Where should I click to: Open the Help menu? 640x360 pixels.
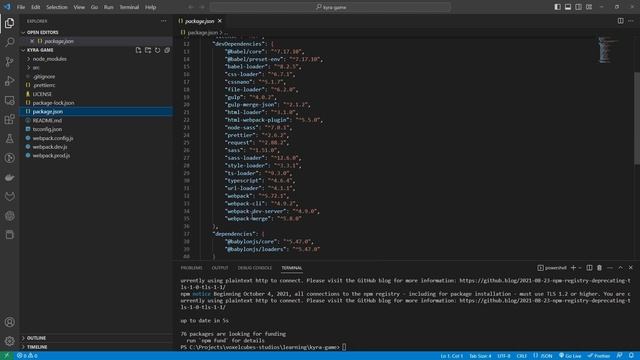(x=151, y=7)
